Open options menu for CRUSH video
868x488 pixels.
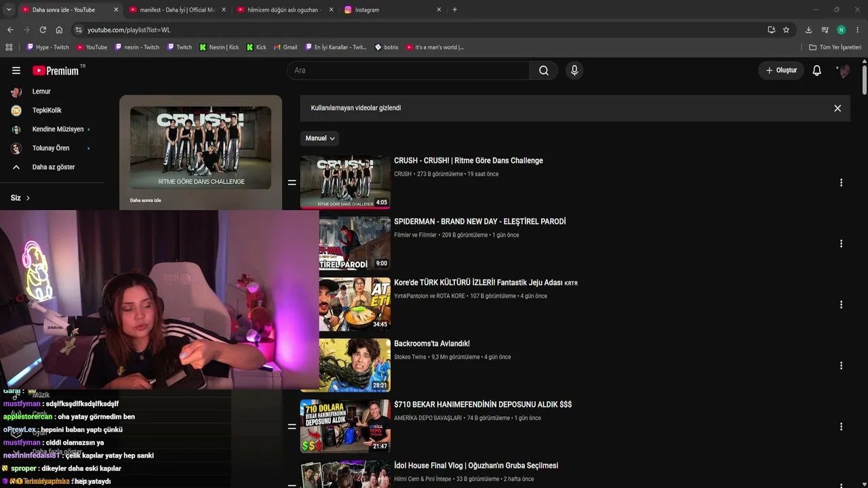pos(841,183)
